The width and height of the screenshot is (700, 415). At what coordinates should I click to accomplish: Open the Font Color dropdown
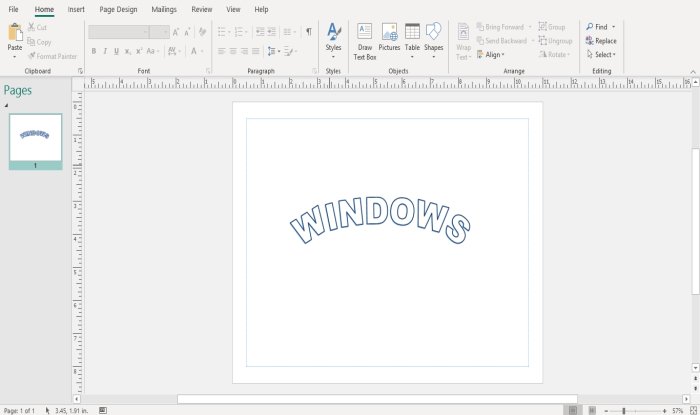(x=197, y=51)
